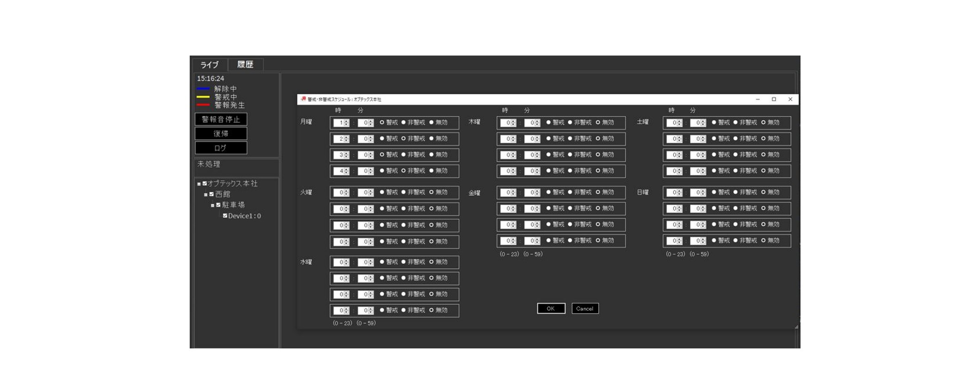980x366 pixels.
Task: Set Sunday's first row to 非警戒
Action: 735,192
